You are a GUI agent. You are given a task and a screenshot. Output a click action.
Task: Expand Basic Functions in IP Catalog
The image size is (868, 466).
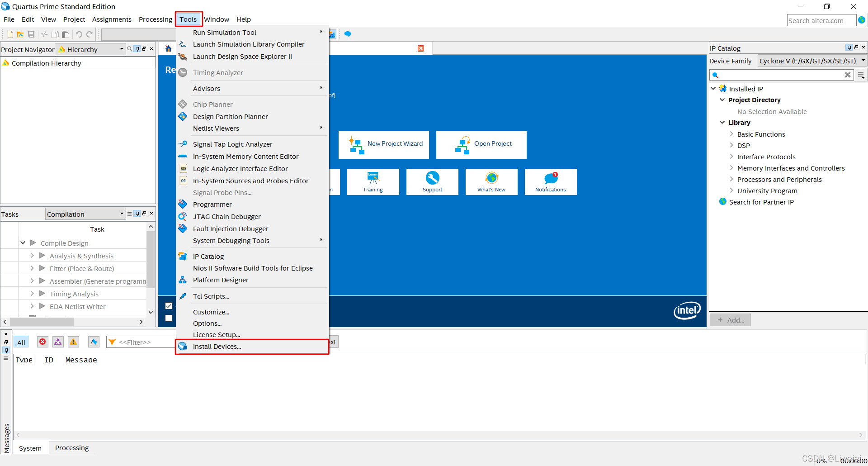coord(731,134)
